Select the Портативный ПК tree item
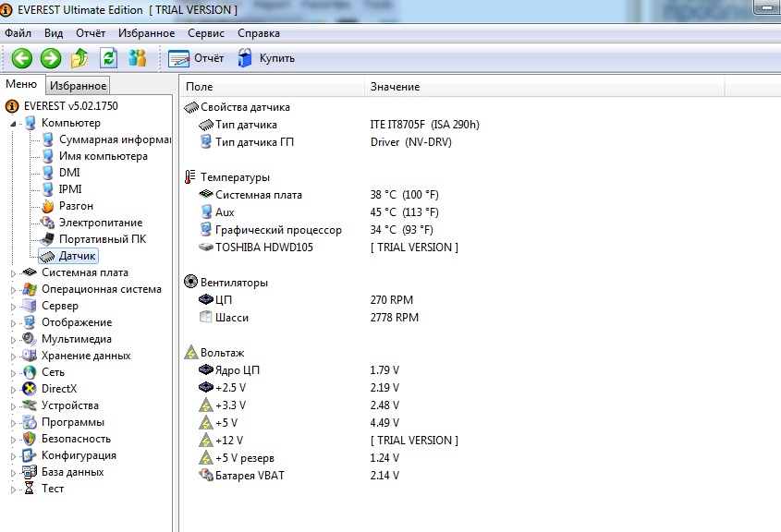Image resolution: width=781 pixels, height=532 pixels. pyautogui.click(x=102, y=239)
